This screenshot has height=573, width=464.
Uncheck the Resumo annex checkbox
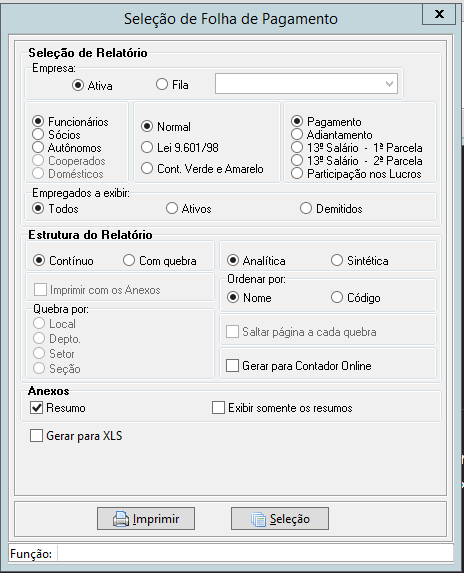coord(36,407)
